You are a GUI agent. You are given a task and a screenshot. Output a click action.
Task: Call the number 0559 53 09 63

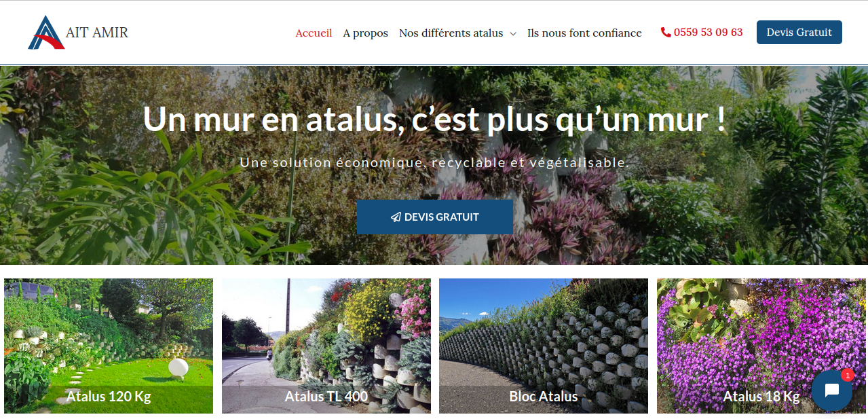tap(708, 32)
